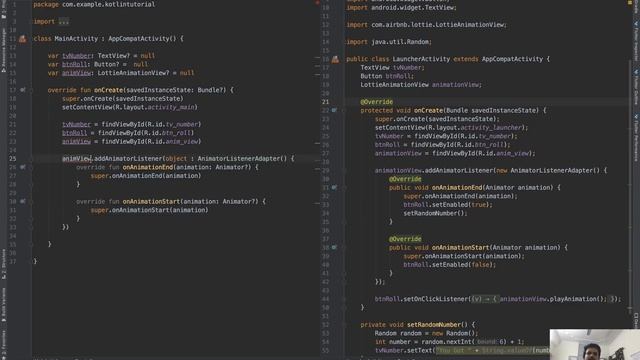Click 'import java.util.Random;' line
Viewport: 640px width, 360px height.
tap(389, 42)
